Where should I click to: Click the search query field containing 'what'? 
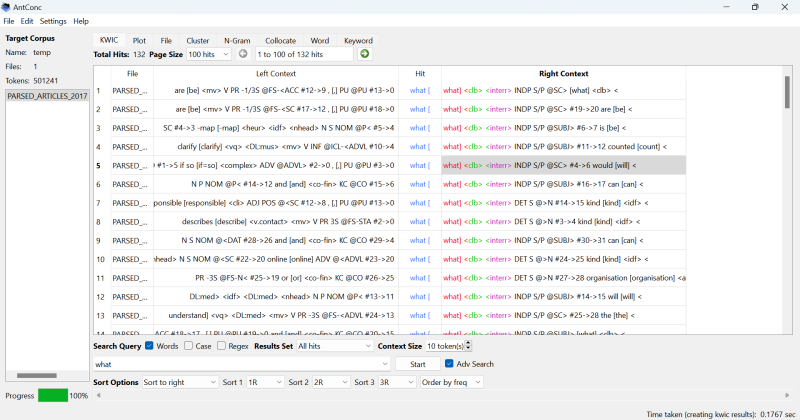tap(240, 364)
